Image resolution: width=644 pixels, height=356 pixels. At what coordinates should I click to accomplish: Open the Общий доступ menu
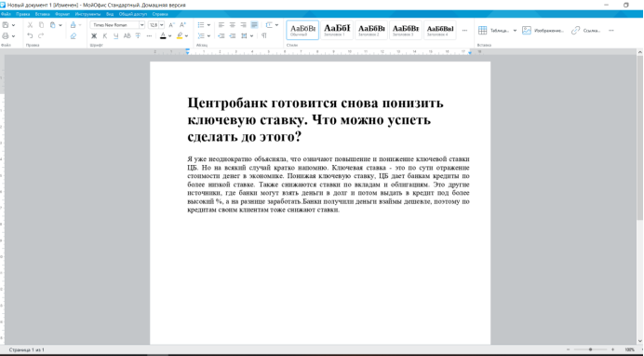pyautogui.click(x=133, y=14)
